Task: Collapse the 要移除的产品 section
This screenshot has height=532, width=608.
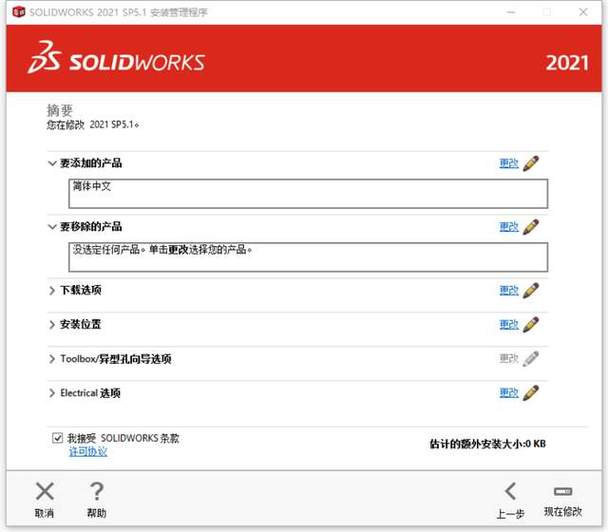Action: [x=52, y=227]
